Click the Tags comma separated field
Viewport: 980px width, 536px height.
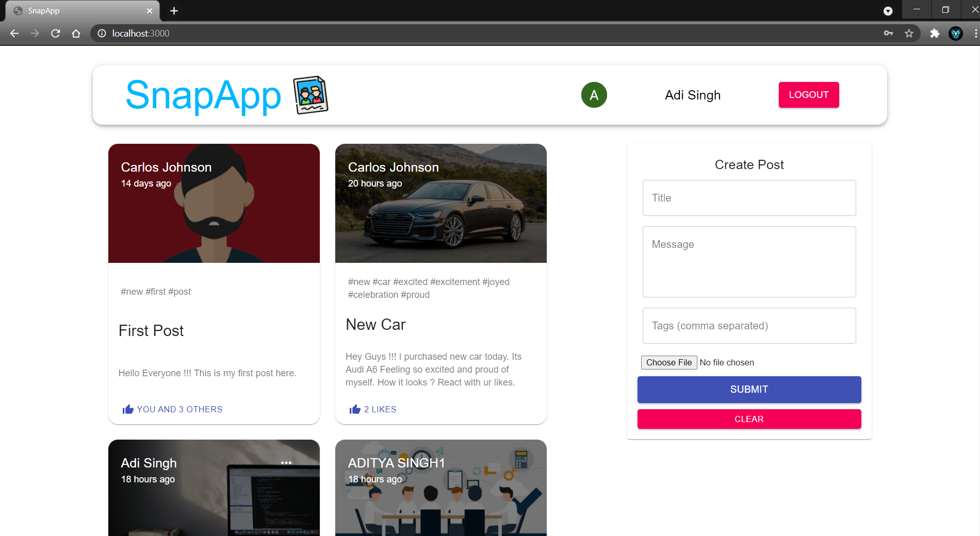pyautogui.click(x=749, y=326)
